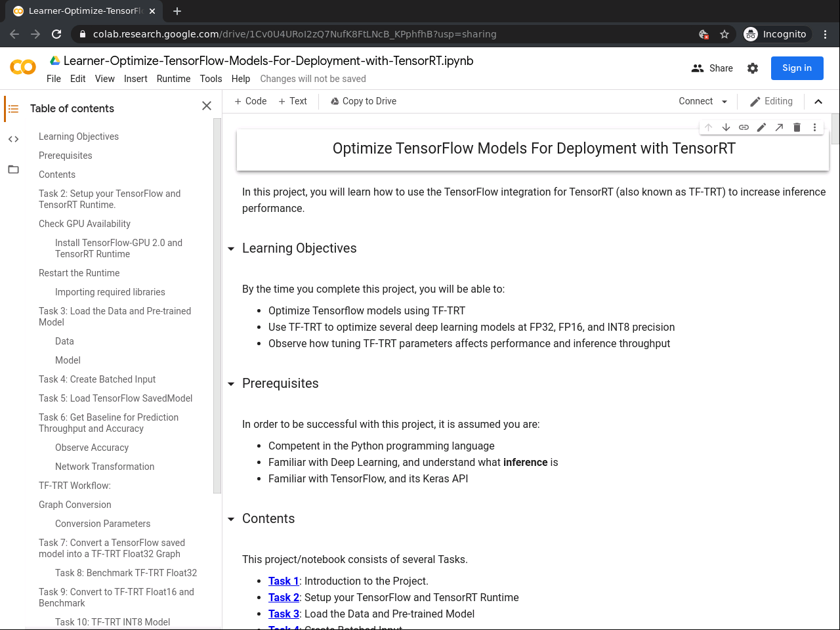Viewport: 840px width, 630px height.
Task: Open title cell mirror in tab icon
Action: click(x=779, y=127)
